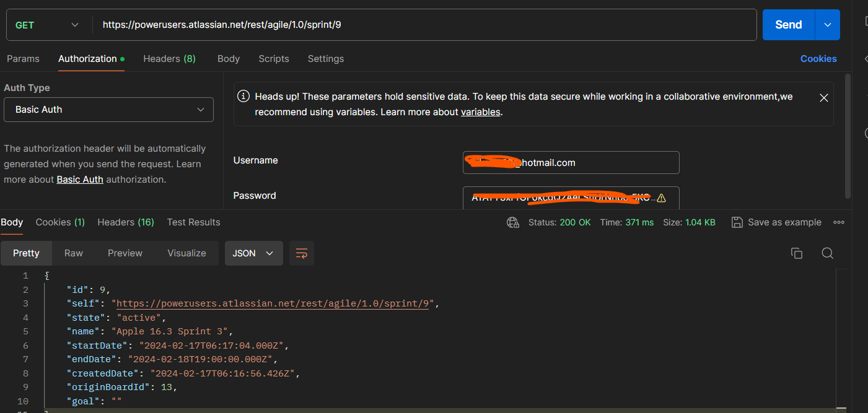868x413 pixels.
Task: Open the Headers (8) request tab
Action: click(x=169, y=59)
